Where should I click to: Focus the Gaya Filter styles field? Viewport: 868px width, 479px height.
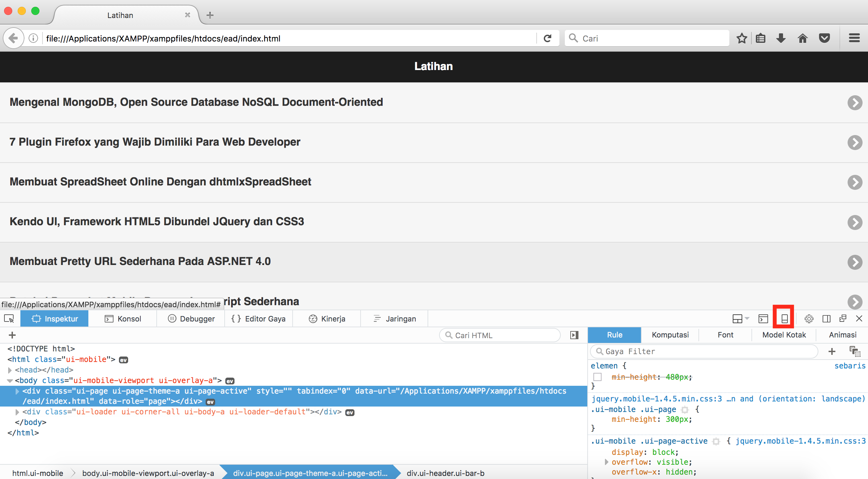704,351
